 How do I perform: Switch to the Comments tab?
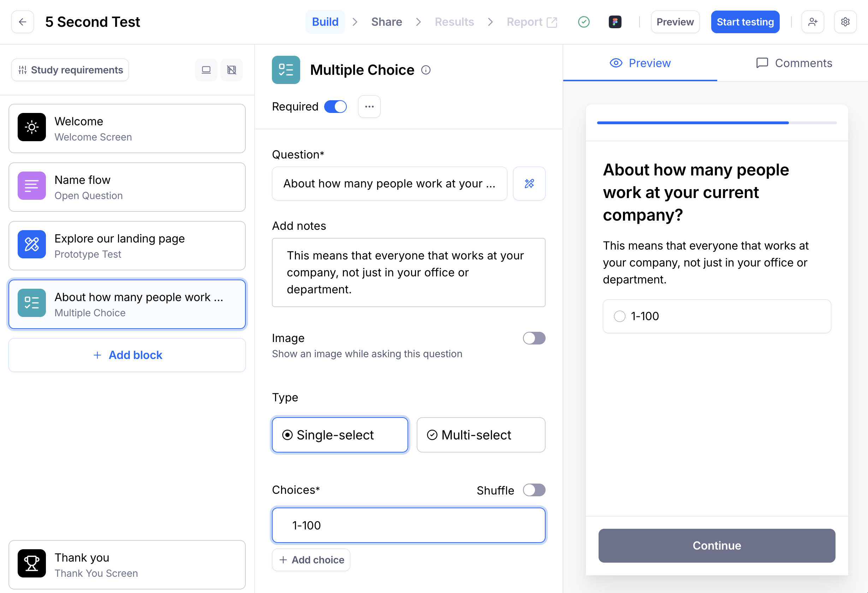coord(794,63)
